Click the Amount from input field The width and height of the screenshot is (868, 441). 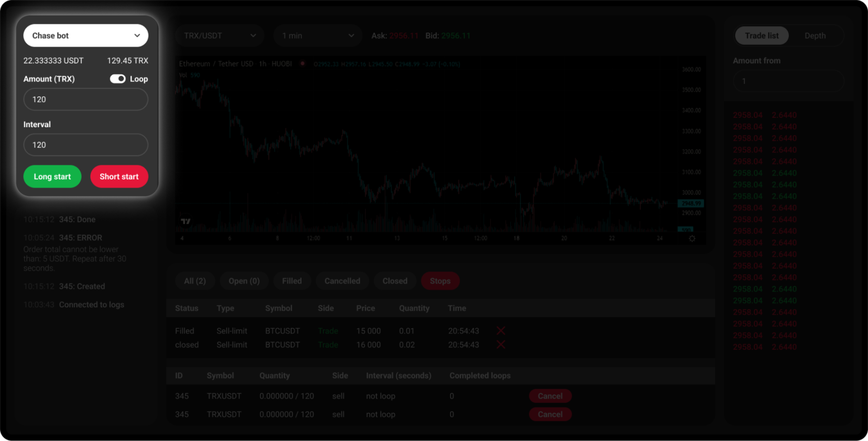tap(788, 81)
